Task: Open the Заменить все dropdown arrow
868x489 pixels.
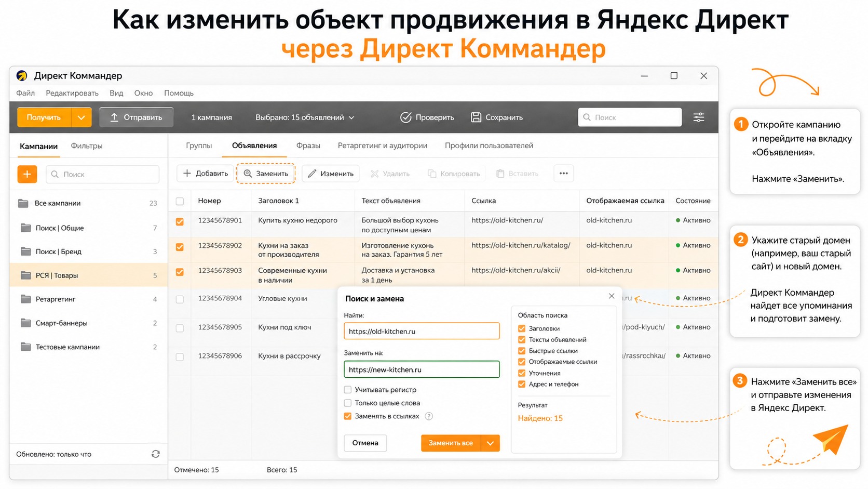Action: tap(491, 443)
